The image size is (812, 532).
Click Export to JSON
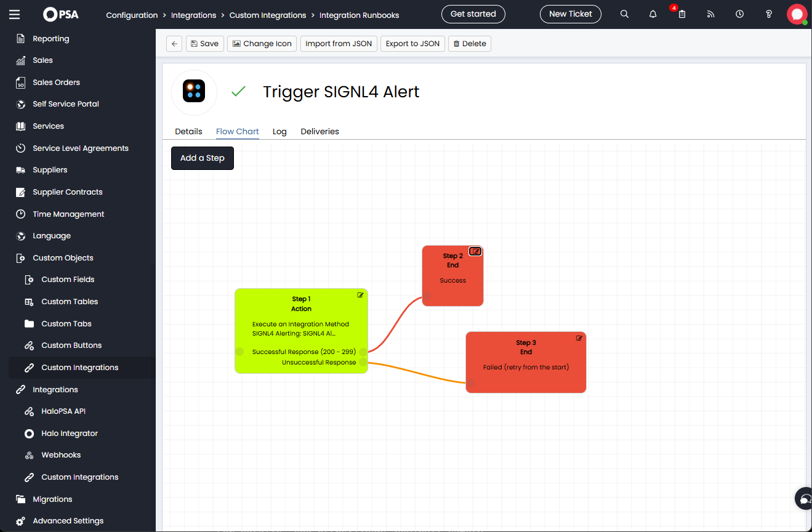(412, 44)
